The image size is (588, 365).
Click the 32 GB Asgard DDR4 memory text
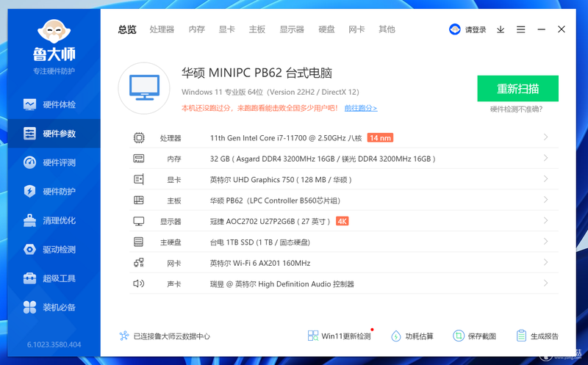click(323, 159)
